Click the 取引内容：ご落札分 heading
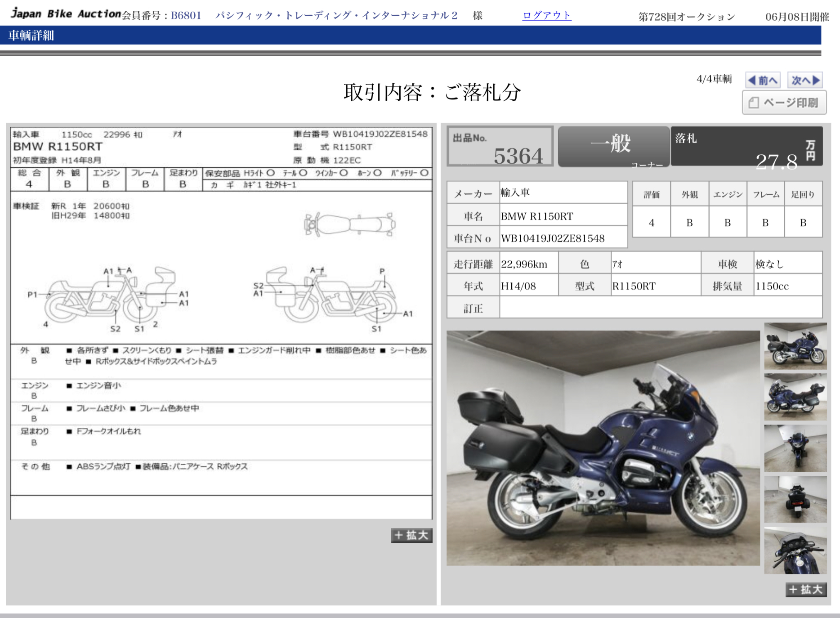Viewport: 840px width, 618px height. click(x=432, y=93)
